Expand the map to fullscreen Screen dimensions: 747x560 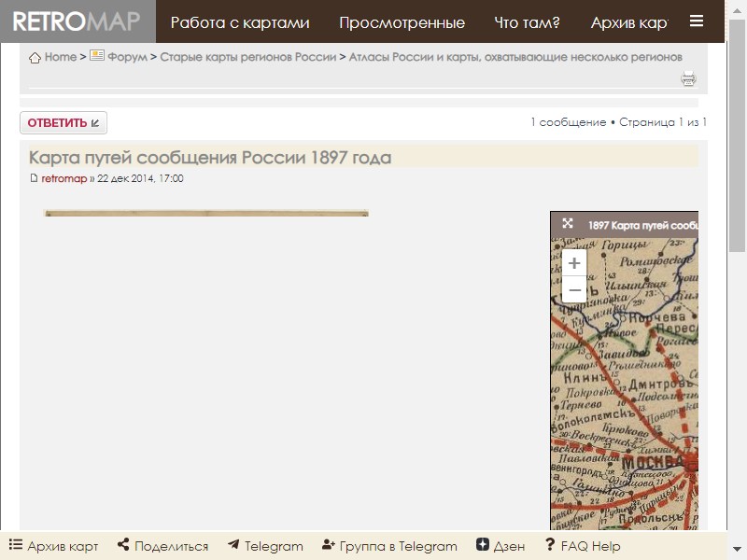[568, 224]
